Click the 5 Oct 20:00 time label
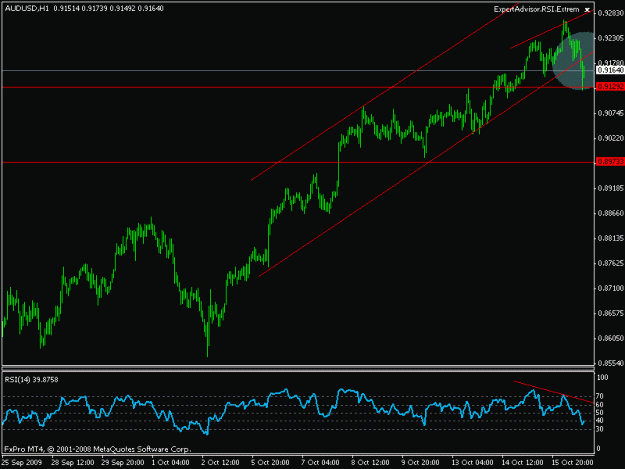The height and width of the screenshot is (469, 625). 270,462
